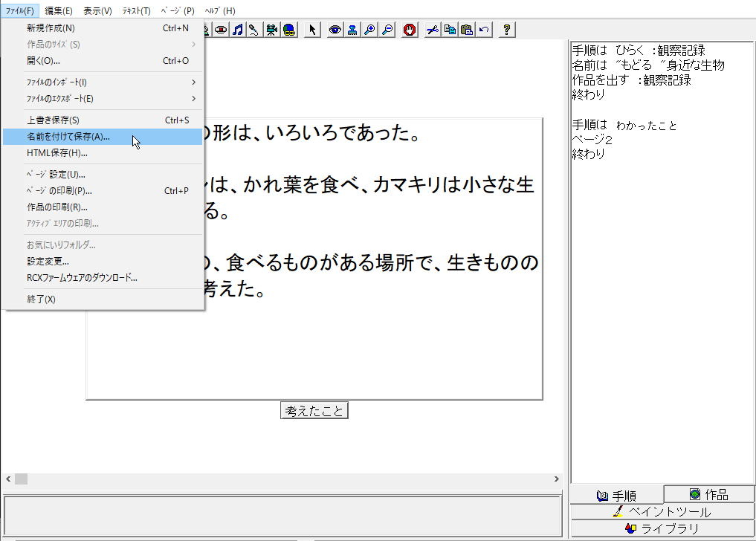
Task: Open the ペイントツール panel
Action: click(662, 511)
